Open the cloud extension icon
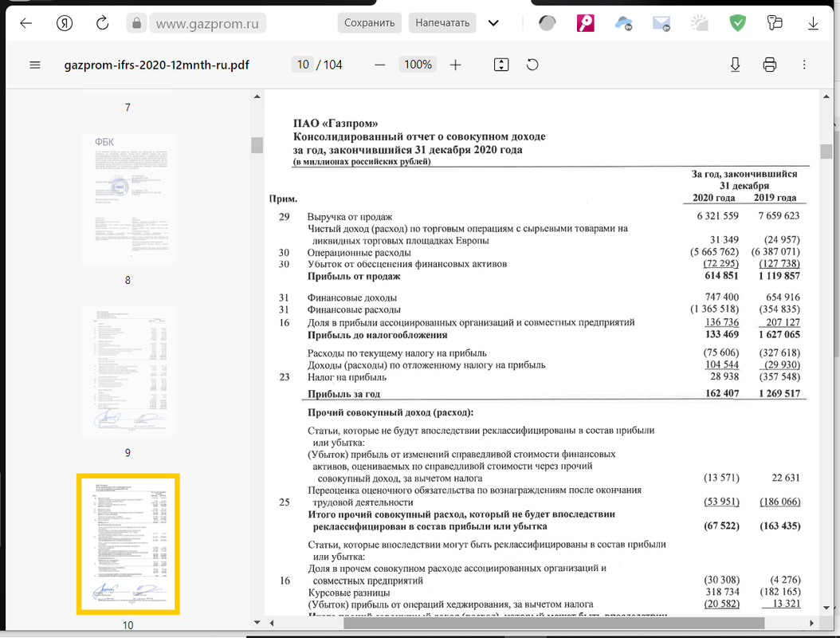 623,23
